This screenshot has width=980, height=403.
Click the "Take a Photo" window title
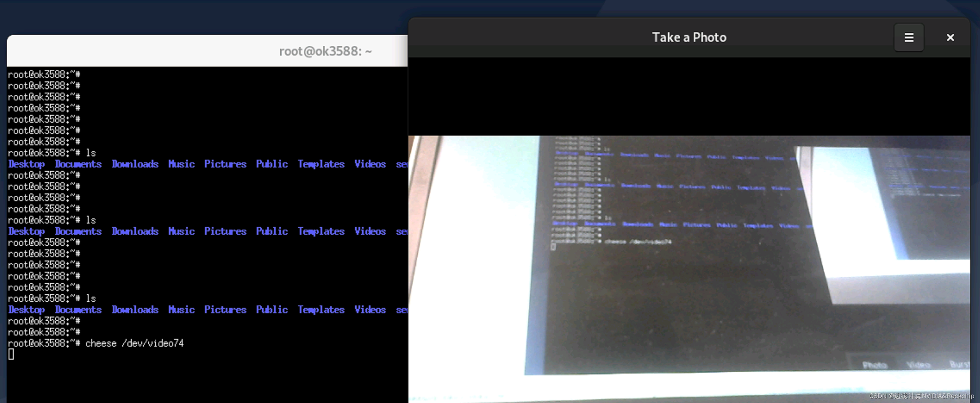point(689,37)
